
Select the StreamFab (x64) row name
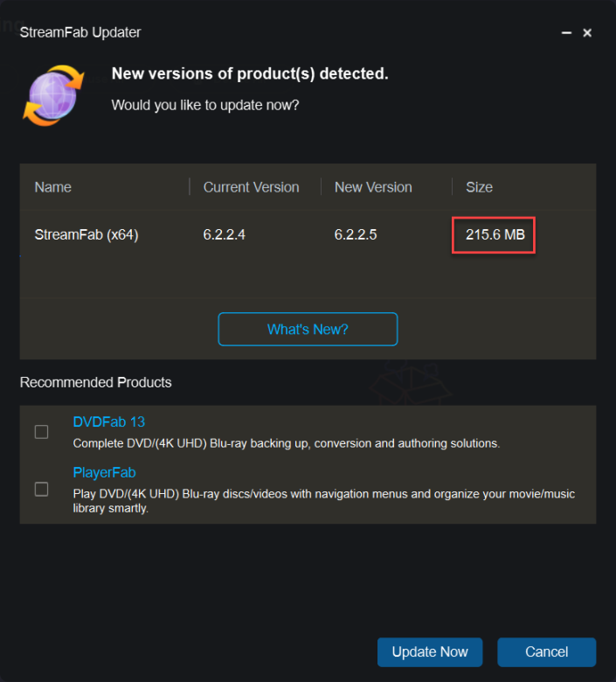coord(87,234)
